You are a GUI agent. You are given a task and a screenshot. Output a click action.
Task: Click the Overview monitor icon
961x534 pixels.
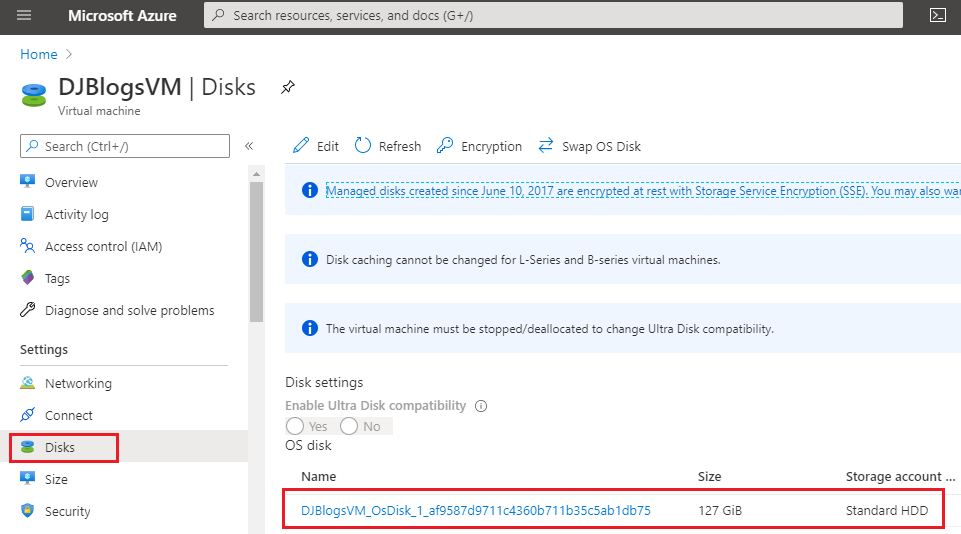(x=28, y=181)
